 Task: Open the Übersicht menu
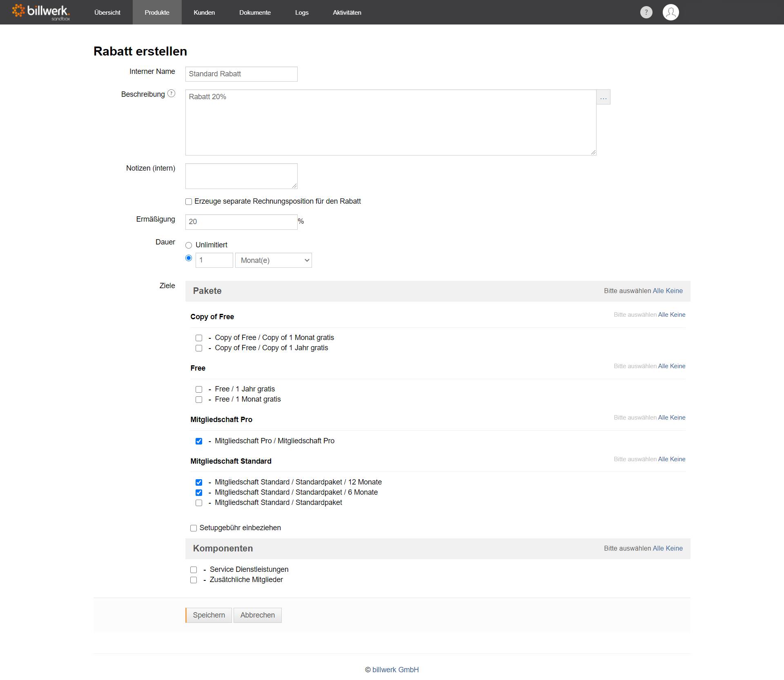click(x=107, y=12)
